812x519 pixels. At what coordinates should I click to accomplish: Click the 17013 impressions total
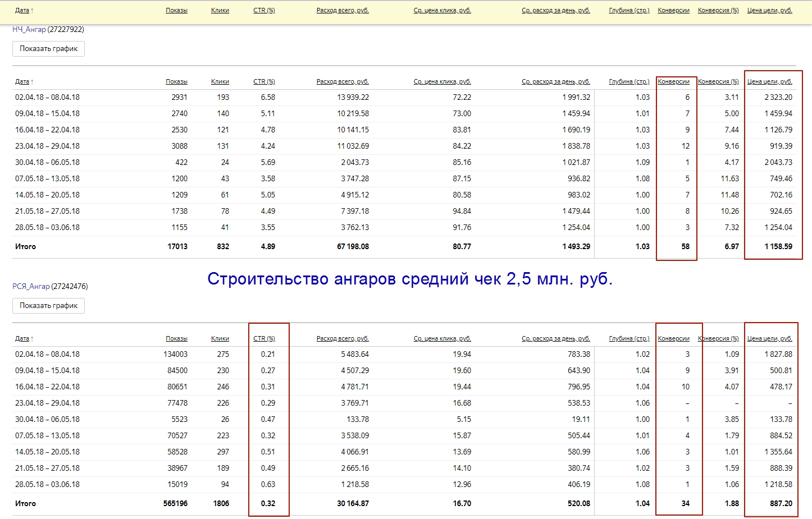pyautogui.click(x=177, y=246)
